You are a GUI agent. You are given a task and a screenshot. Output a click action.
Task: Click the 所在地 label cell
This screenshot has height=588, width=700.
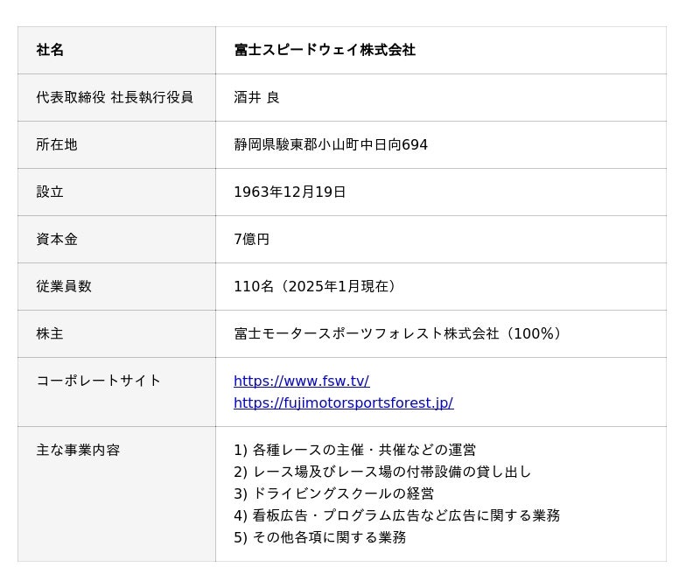click(57, 145)
